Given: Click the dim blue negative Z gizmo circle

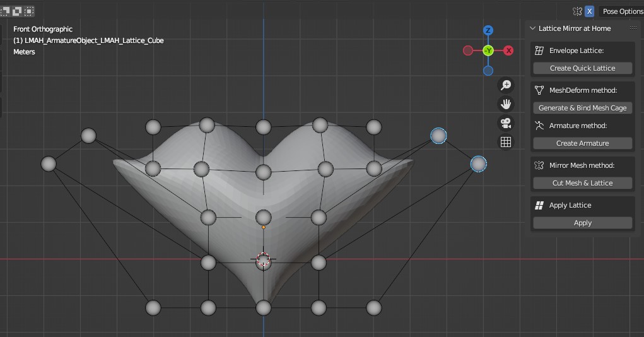Looking at the screenshot, I should pyautogui.click(x=488, y=71).
